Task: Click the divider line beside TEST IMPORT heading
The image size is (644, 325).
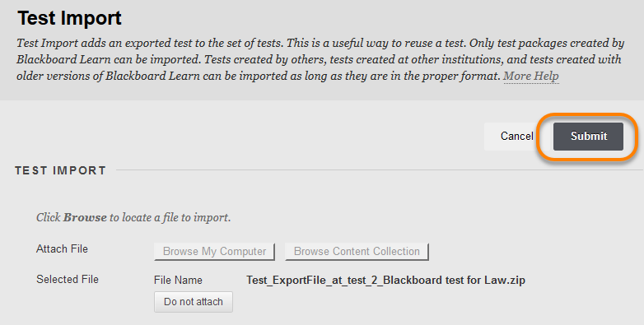Action: point(380,169)
